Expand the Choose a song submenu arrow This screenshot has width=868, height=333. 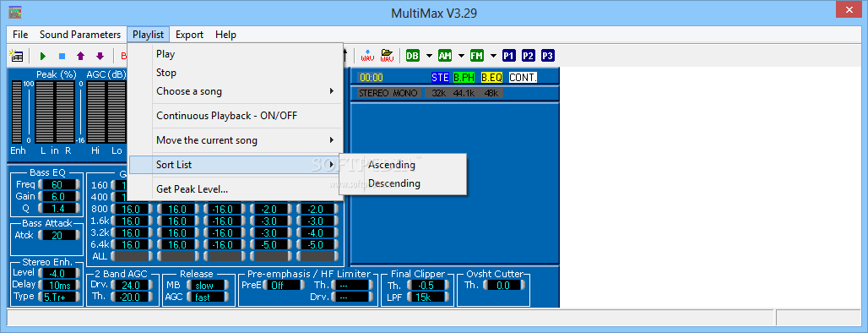pyautogui.click(x=332, y=91)
